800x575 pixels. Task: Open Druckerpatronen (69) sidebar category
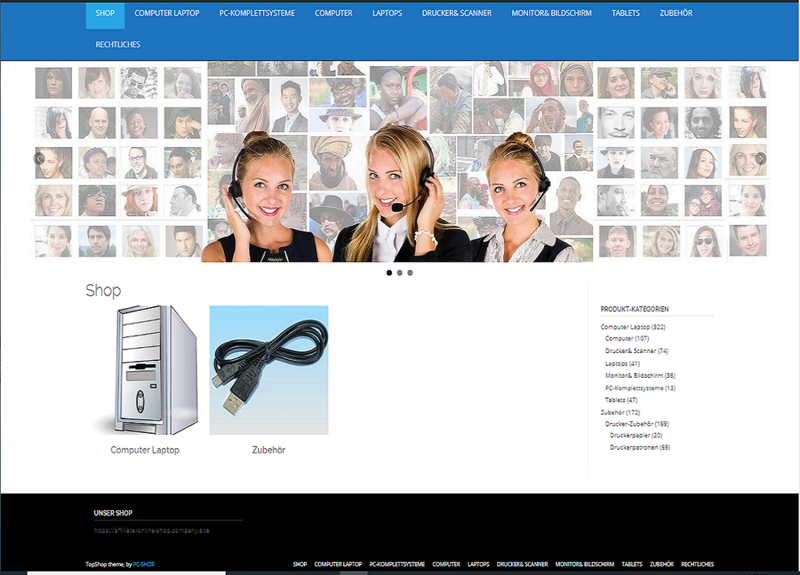point(640,447)
